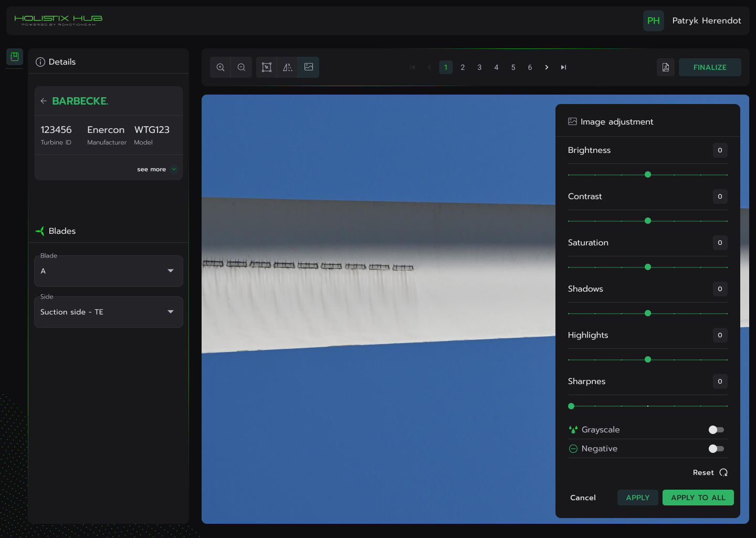This screenshot has width=756, height=538.
Task: Toggle the image adjustment toolbar icon
Action: [x=309, y=67]
